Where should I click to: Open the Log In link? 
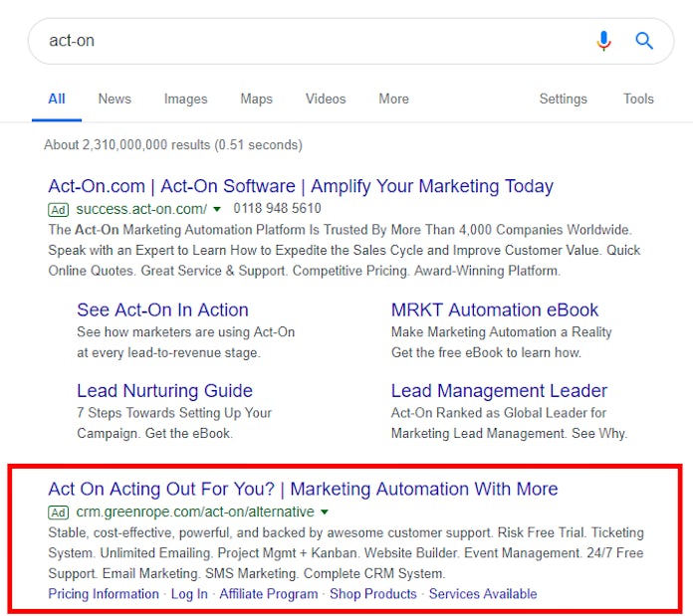click(189, 594)
